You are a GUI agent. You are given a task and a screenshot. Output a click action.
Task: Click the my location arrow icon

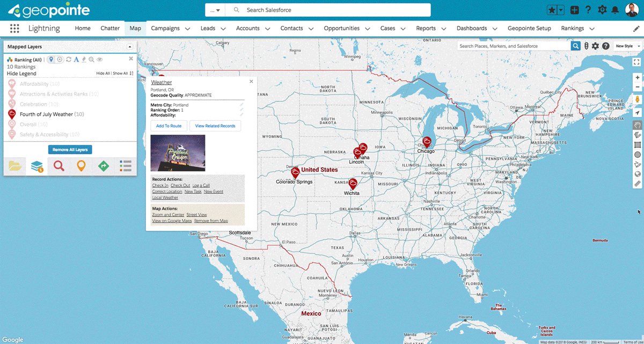[637, 113]
